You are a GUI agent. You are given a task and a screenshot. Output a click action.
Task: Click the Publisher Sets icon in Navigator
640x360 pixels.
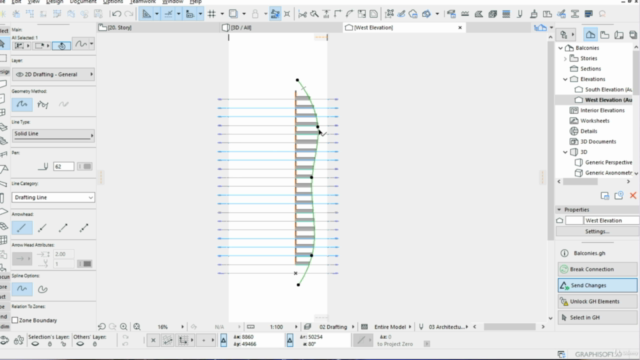633,35
